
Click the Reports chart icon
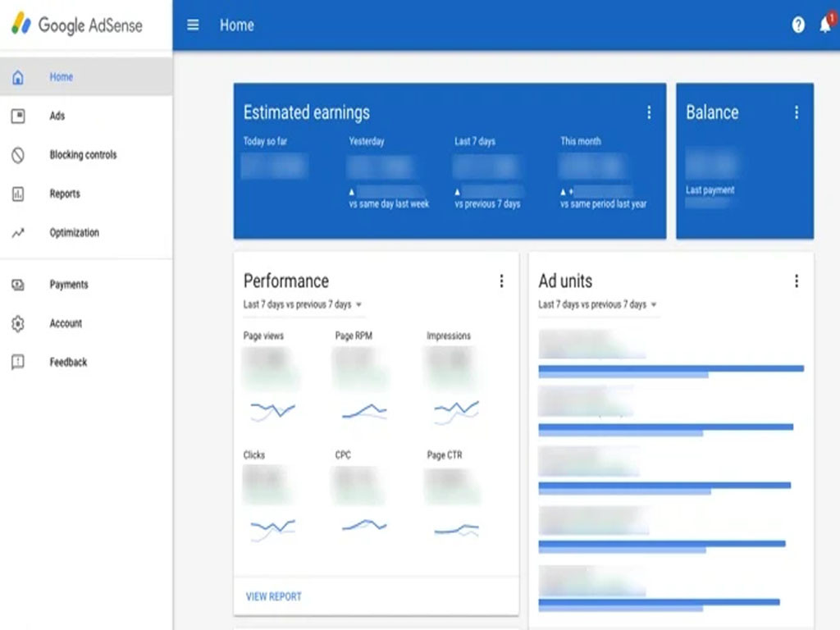(18, 194)
